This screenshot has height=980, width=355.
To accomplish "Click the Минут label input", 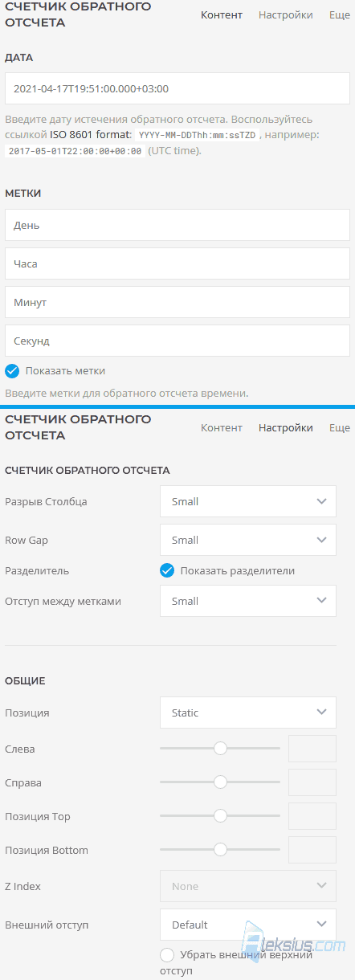I will tap(177, 302).
